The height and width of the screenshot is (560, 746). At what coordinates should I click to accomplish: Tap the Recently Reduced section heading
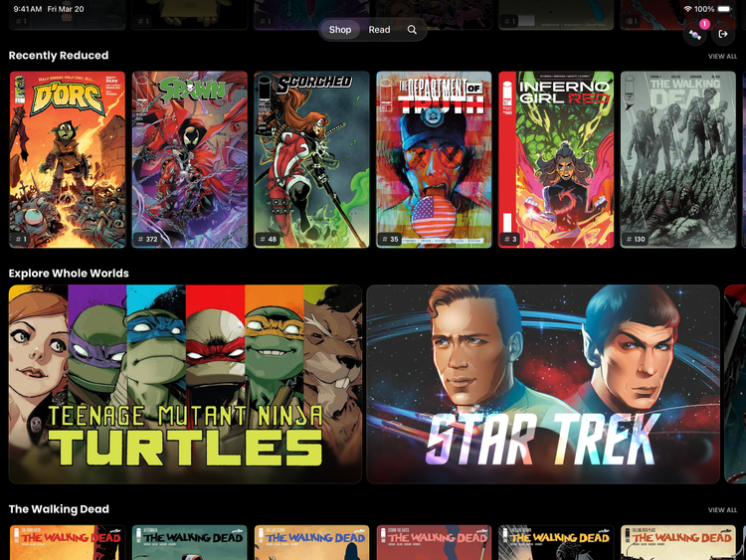click(x=59, y=55)
